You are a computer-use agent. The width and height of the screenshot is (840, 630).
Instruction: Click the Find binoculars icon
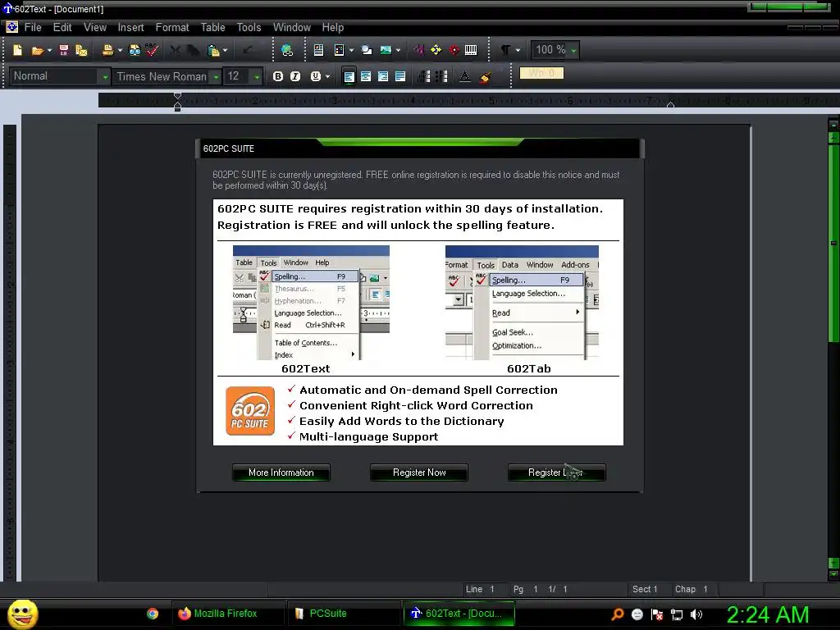point(135,50)
